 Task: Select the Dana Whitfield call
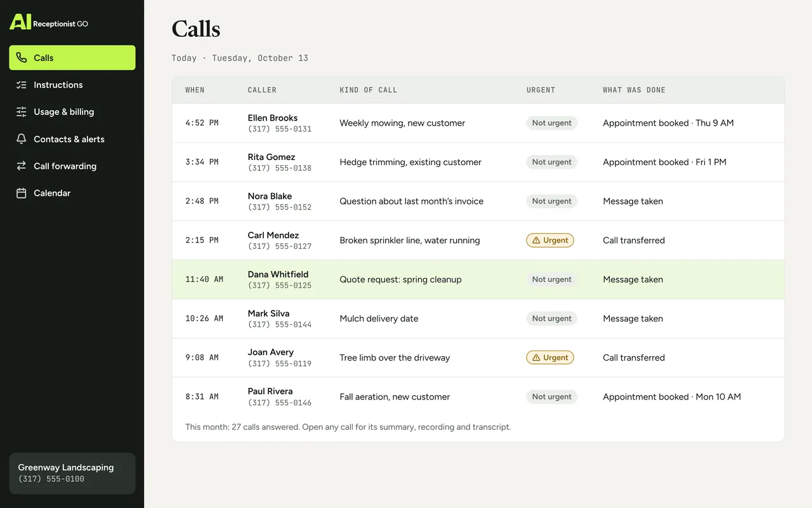478,279
